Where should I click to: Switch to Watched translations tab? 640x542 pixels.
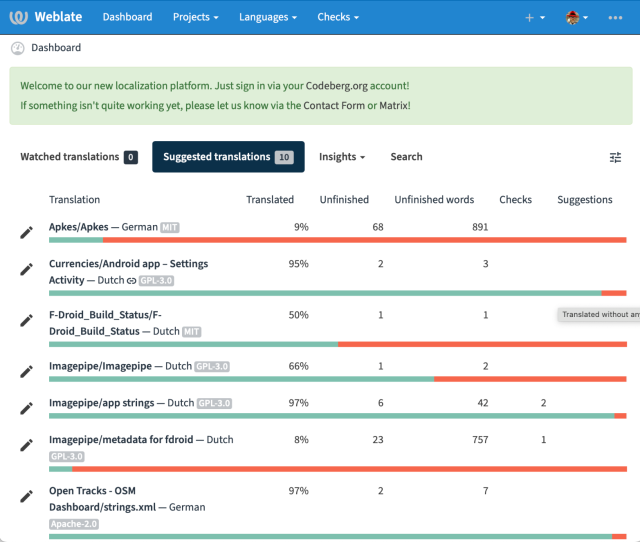[x=78, y=157]
